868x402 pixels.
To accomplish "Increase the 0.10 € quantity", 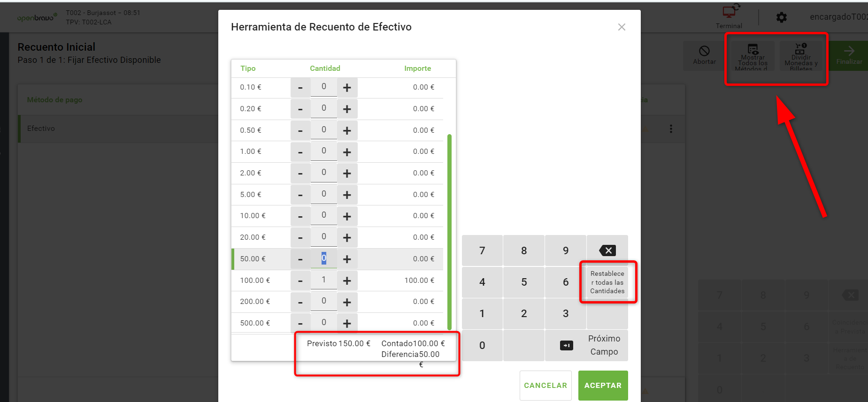I will pos(347,88).
